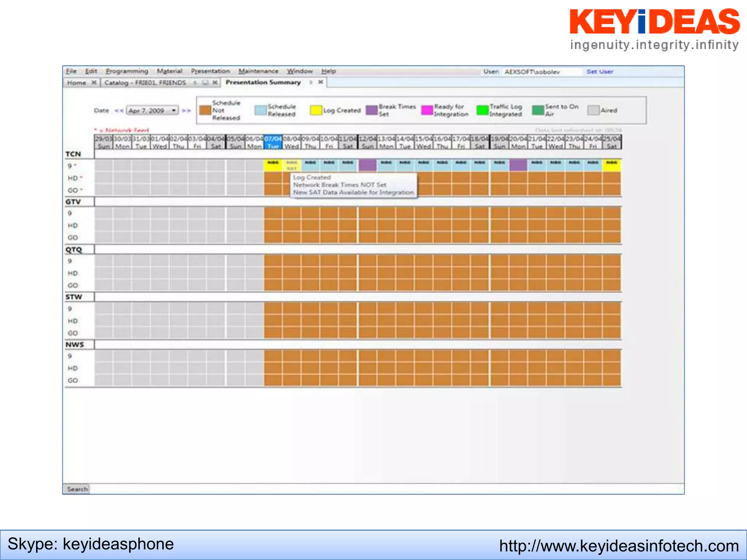Viewport: 747px width, 560px height.
Task: Close the Catalog FRIENDS tab
Action: pyautogui.click(x=215, y=83)
